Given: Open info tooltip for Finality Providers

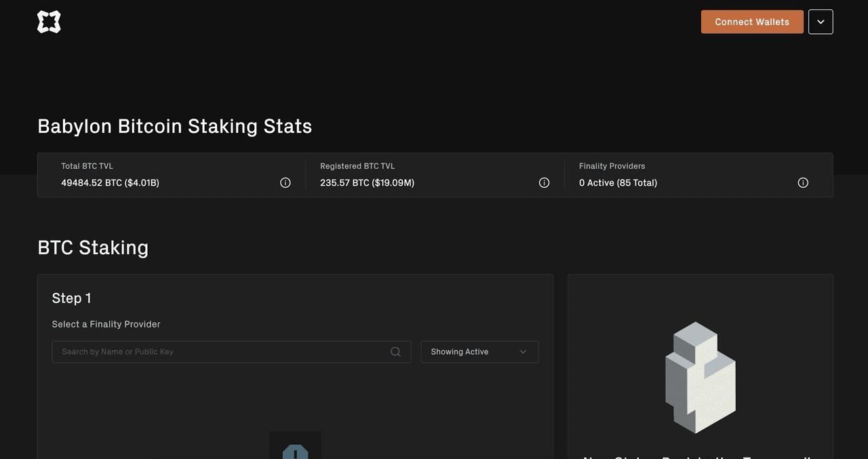Looking at the screenshot, I should [x=803, y=182].
